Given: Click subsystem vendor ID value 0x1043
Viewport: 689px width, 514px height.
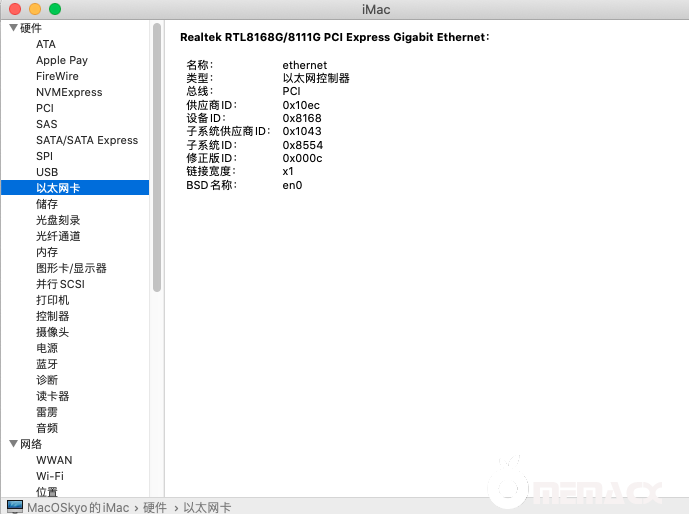Looking at the screenshot, I should coord(302,131).
